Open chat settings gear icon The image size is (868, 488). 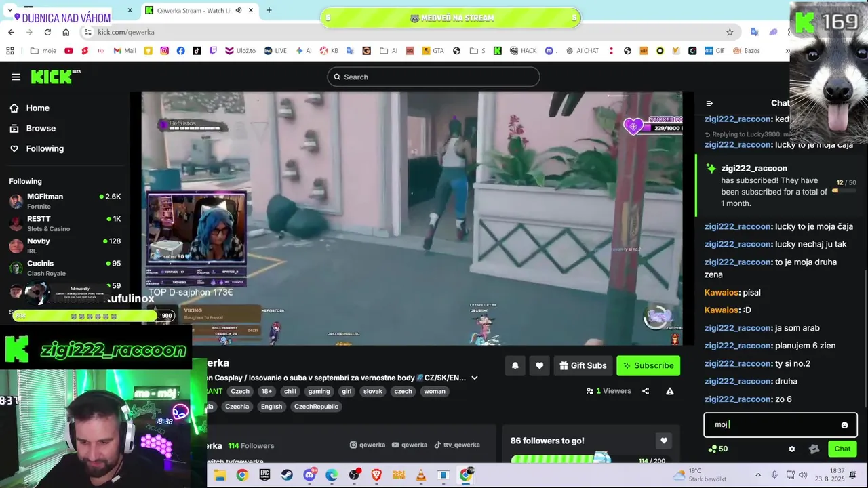coord(791,449)
